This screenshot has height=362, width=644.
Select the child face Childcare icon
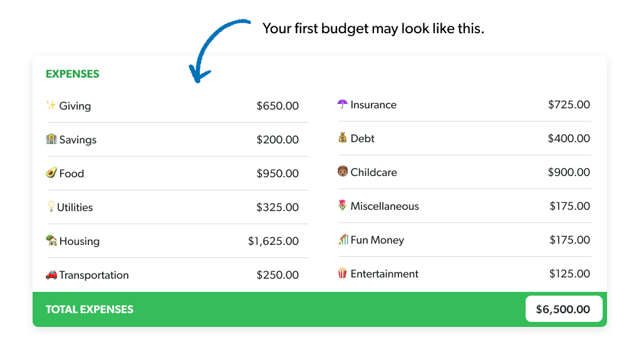[x=342, y=172]
